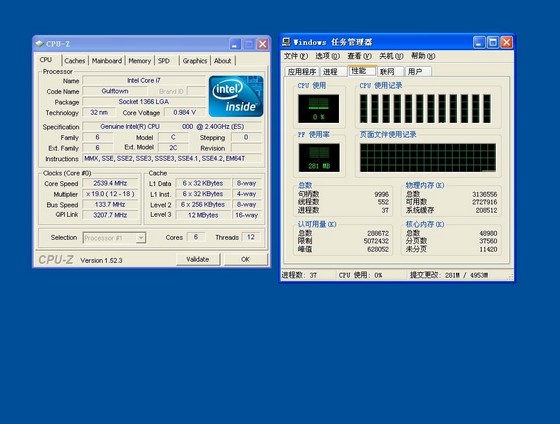Viewport: 560px width, 424px height.
Task: Select the 联网 tab in Task Manager
Action: [x=390, y=72]
